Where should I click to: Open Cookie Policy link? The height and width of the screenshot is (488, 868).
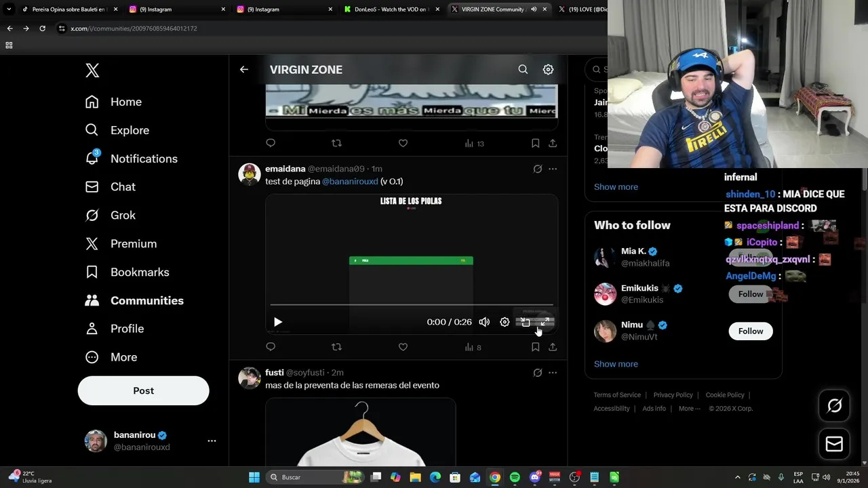[x=725, y=395]
